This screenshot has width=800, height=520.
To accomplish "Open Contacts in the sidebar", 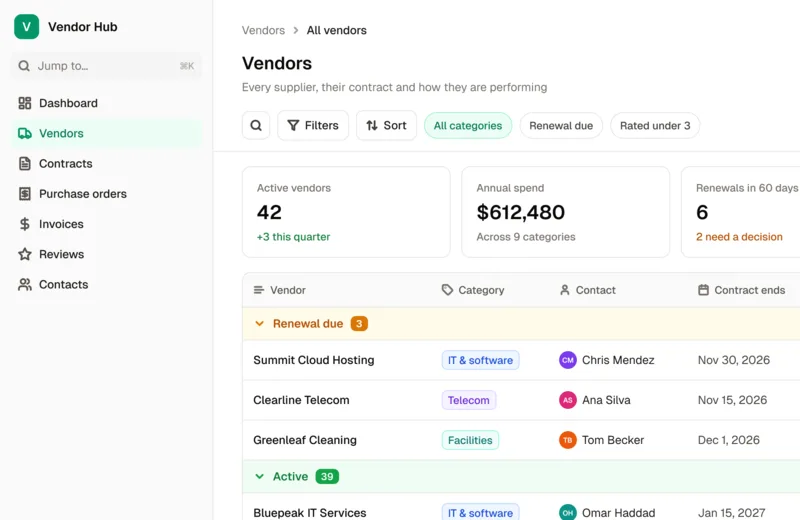I will (x=106, y=284).
